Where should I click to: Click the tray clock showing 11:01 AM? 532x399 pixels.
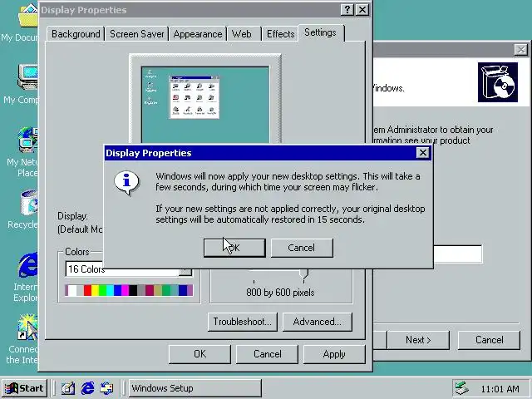(x=500, y=389)
